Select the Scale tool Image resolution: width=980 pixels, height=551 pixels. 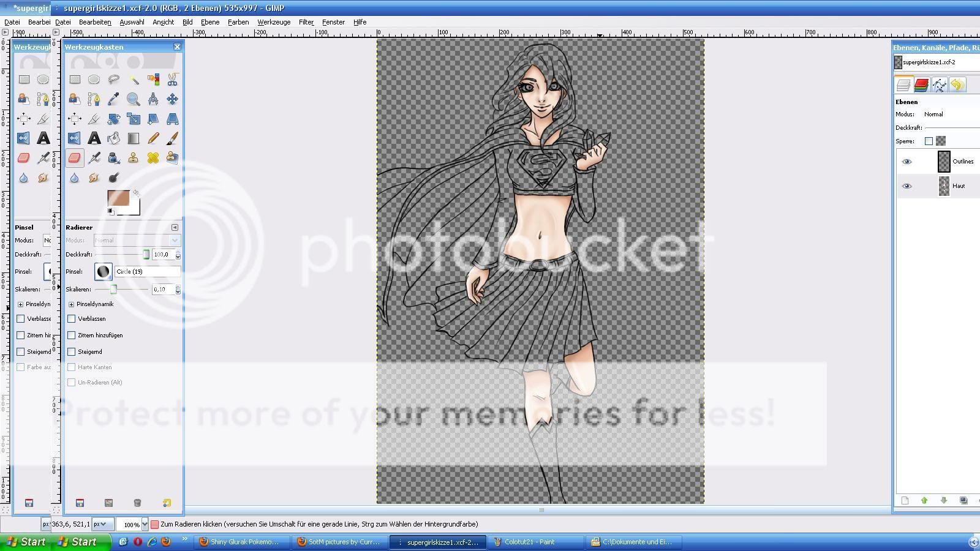pos(133,119)
